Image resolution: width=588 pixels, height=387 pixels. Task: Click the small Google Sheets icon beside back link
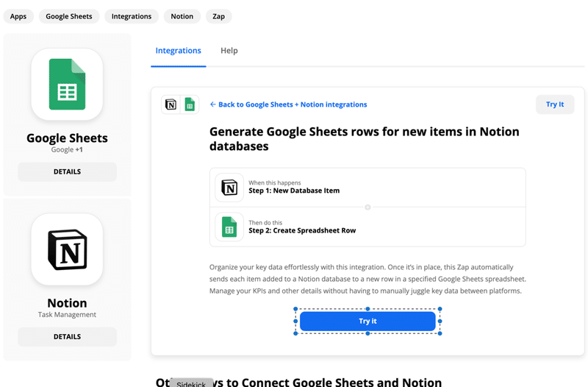[190, 104]
